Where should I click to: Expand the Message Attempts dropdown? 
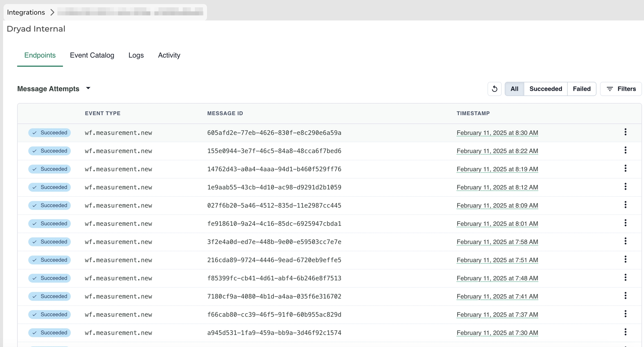click(88, 88)
